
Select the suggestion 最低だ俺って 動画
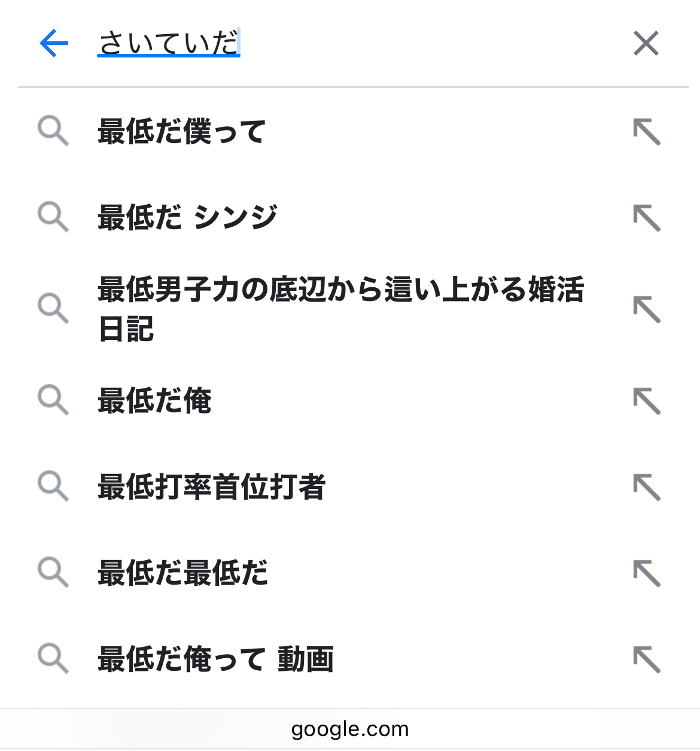pos(215,659)
